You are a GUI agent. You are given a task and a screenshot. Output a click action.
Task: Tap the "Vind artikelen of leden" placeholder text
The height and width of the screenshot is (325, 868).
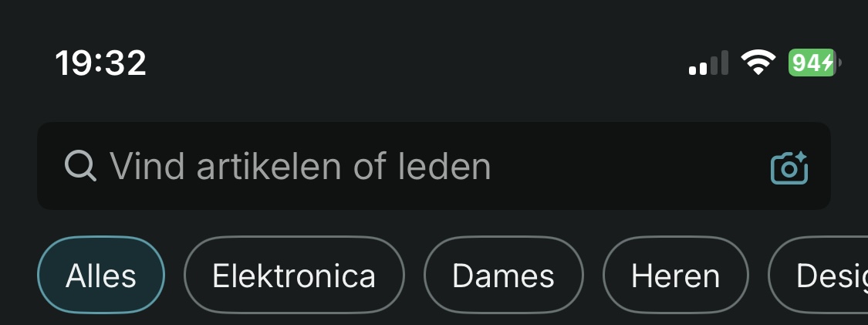pos(299,166)
